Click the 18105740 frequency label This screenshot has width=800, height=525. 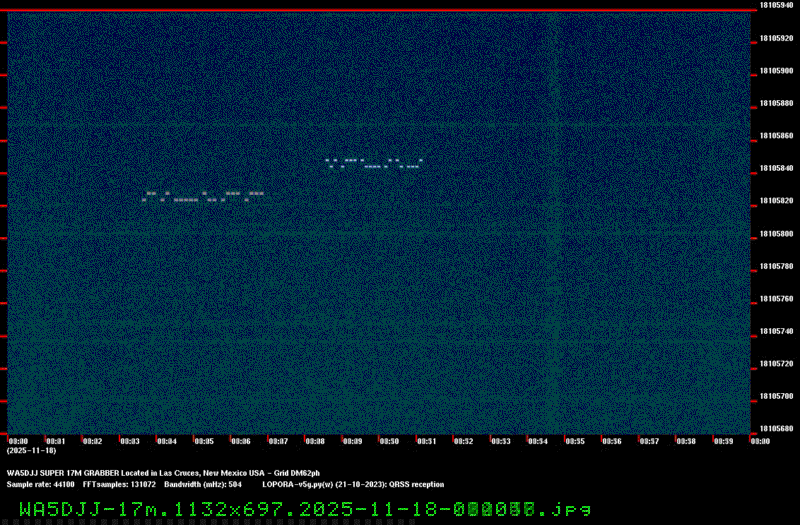[776, 332]
